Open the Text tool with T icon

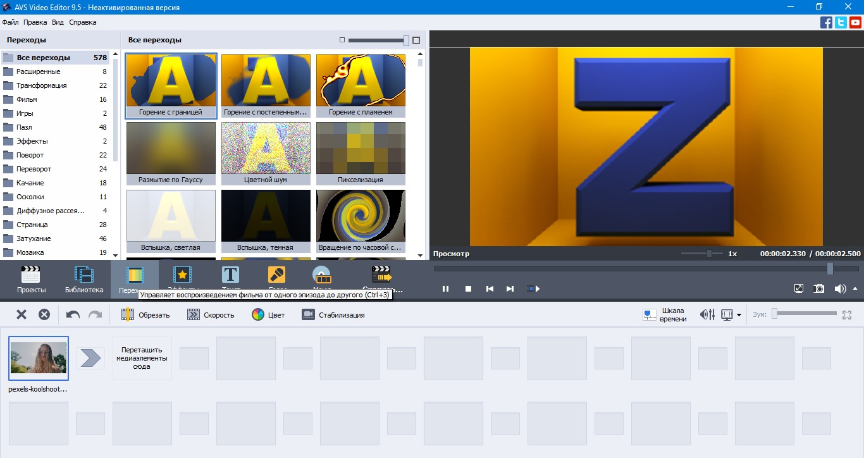pos(230,274)
